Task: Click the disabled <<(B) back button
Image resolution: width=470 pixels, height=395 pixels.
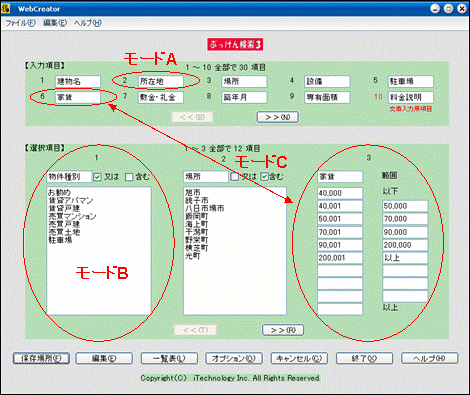Action: coord(192,117)
